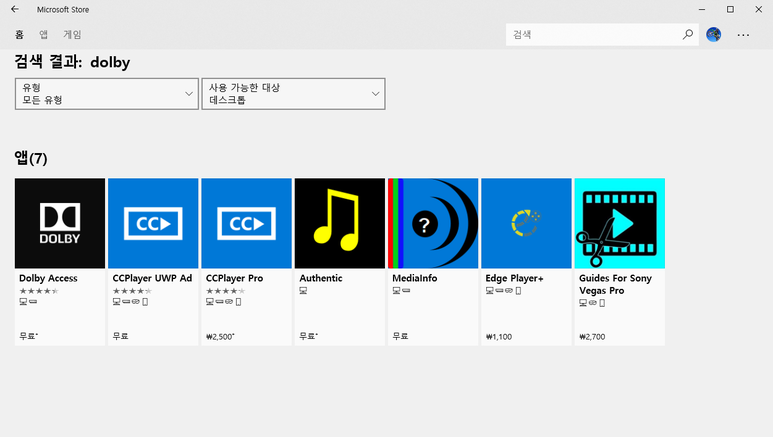Go back with the arrow button
Image resolution: width=773 pixels, height=437 pixels.
point(15,9)
